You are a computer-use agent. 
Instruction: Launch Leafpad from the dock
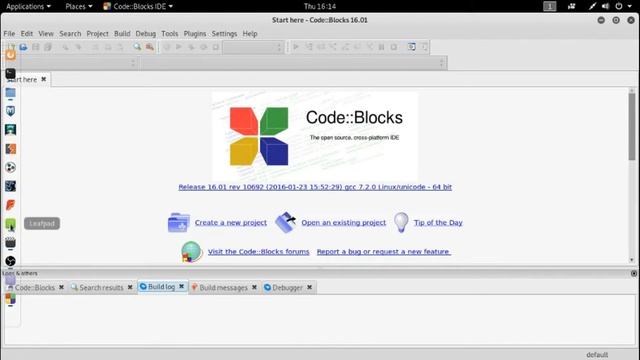coord(11,224)
